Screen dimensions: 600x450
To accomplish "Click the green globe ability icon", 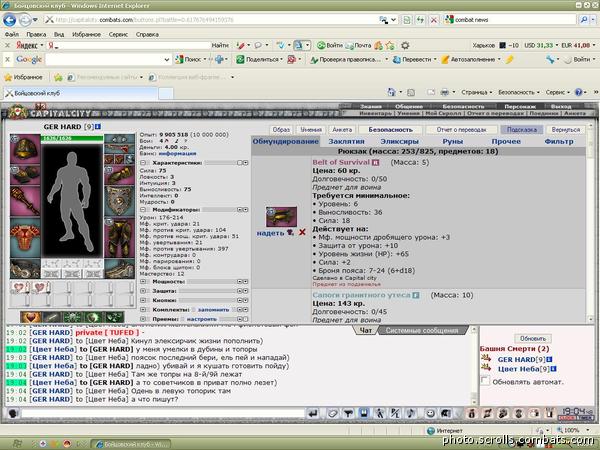I will 93,317.
